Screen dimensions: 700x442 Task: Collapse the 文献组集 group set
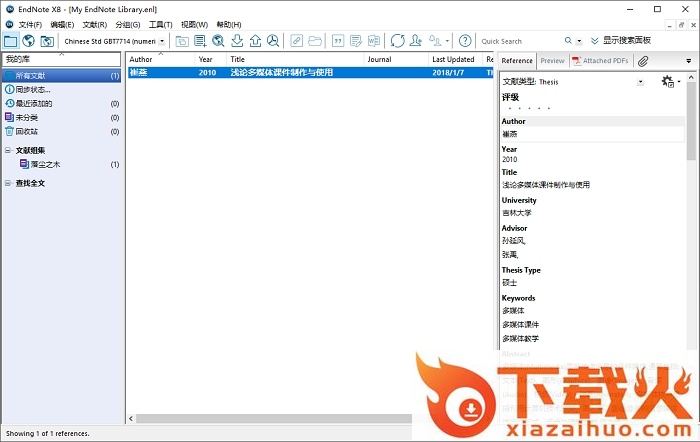(x=8, y=151)
